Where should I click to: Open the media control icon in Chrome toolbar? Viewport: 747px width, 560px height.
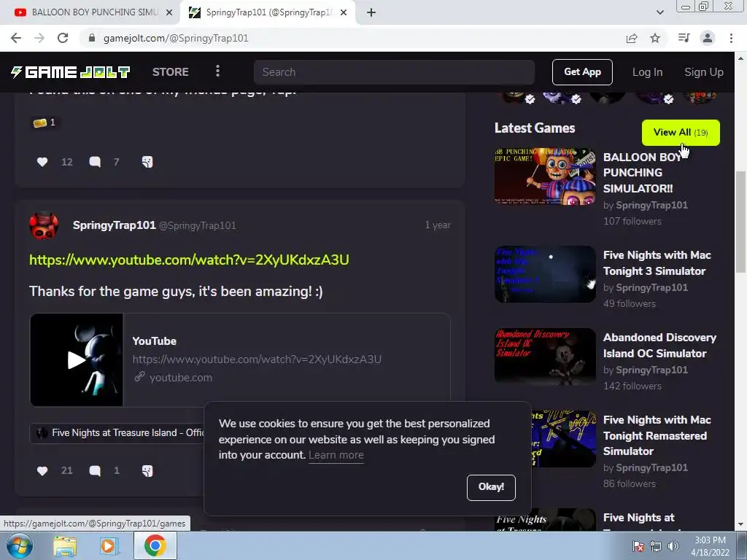pos(684,38)
